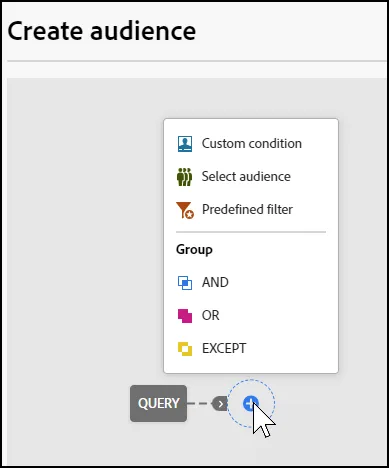Click the Create audience page title
Screen dimensions: 389x468
click(x=102, y=31)
